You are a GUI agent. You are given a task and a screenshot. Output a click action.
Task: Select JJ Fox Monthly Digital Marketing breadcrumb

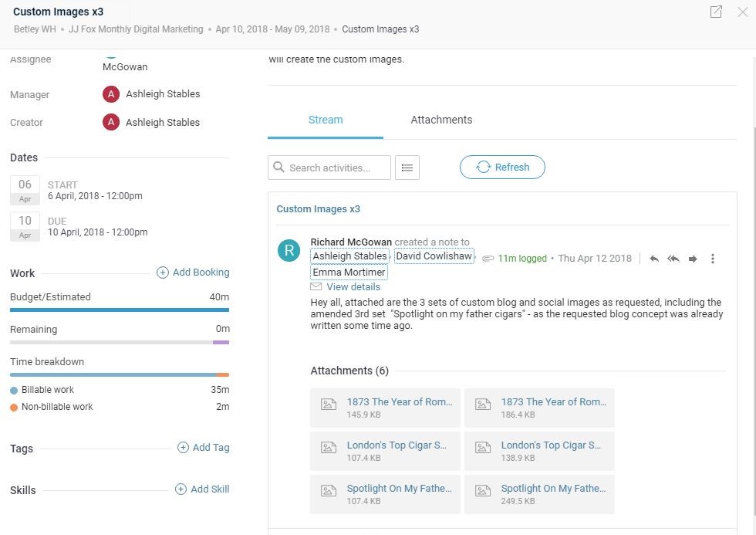[136, 29]
